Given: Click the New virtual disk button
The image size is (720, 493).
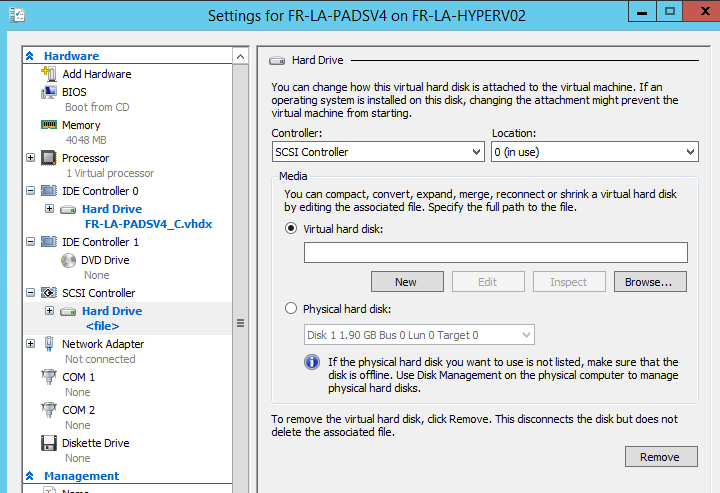Looking at the screenshot, I should coord(406,282).
